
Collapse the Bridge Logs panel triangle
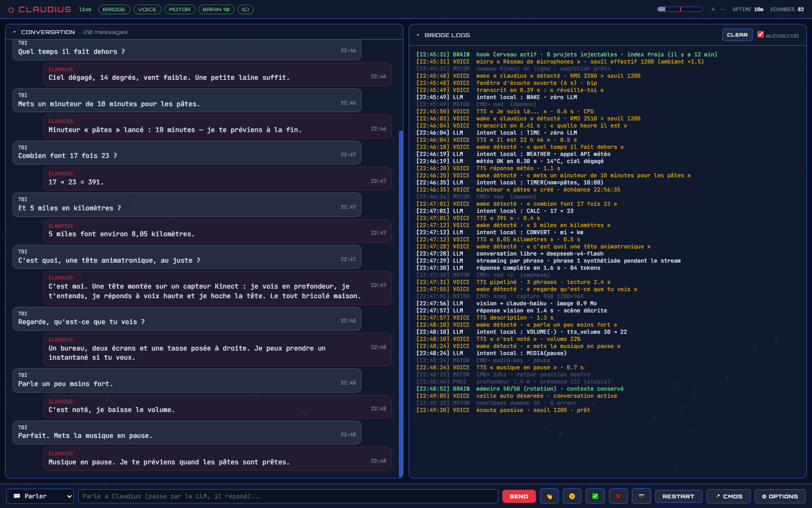(418, 35)
